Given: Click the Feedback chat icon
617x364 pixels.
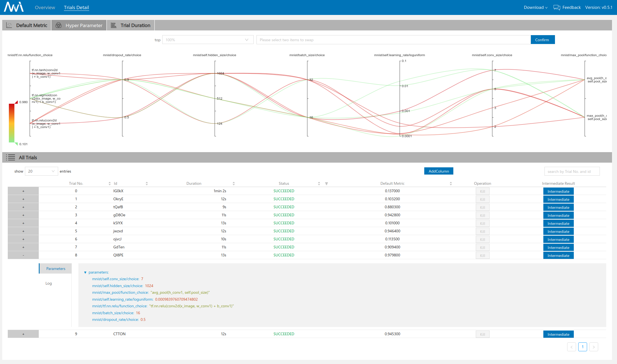Looking at the screenshot, I should click(x=557, y=7).
